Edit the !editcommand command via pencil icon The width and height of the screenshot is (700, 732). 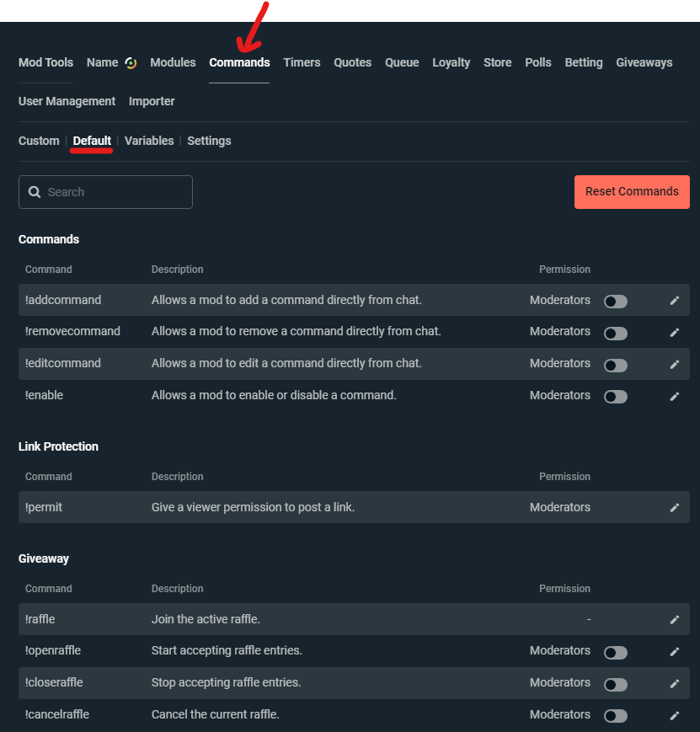[674, 363]
